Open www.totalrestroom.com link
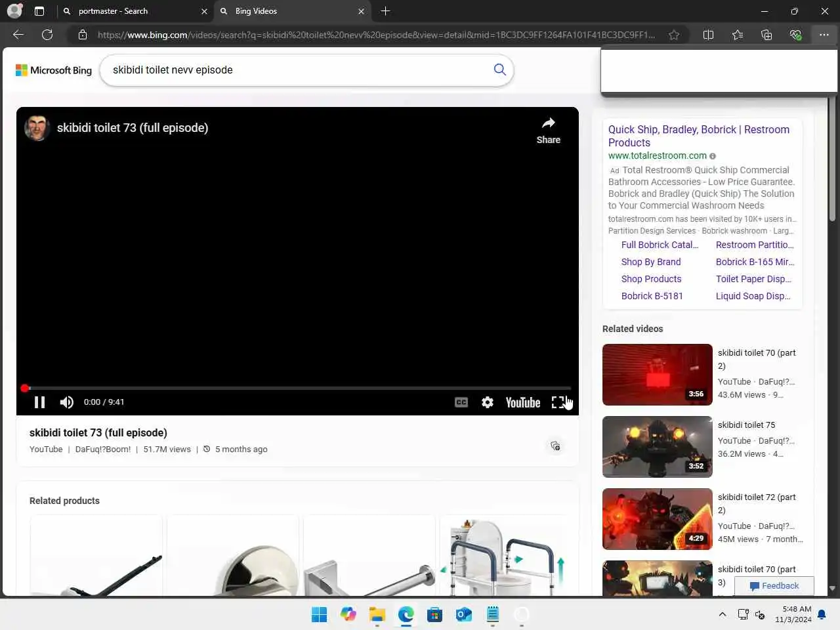 click(658, 156)
